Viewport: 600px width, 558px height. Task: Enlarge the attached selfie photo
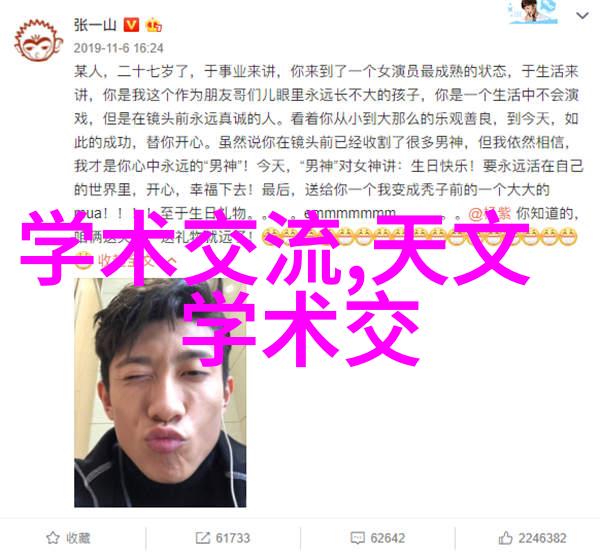[x=160, y=393]
